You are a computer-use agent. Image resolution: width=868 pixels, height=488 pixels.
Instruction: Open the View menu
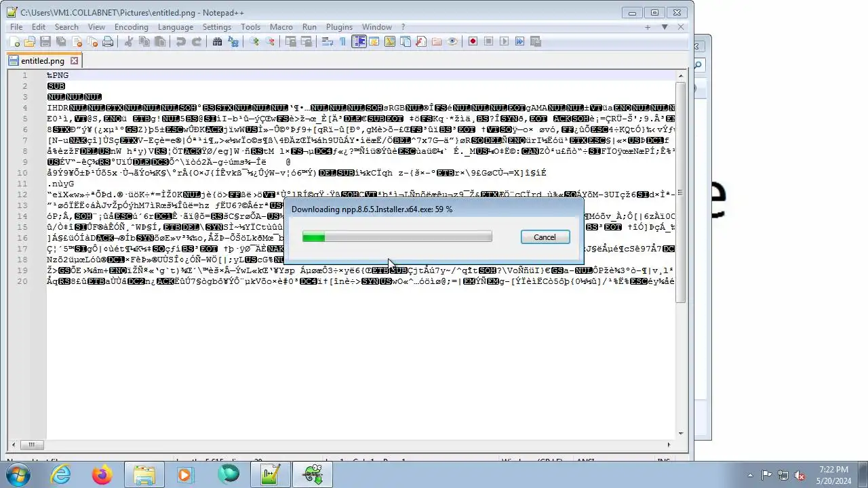click(96, 27)
